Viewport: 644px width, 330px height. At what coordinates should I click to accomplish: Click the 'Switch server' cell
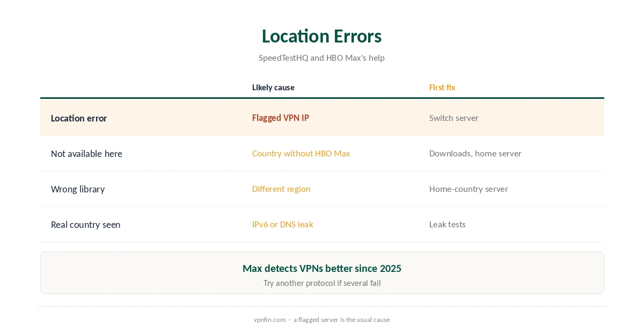[454, 118]
